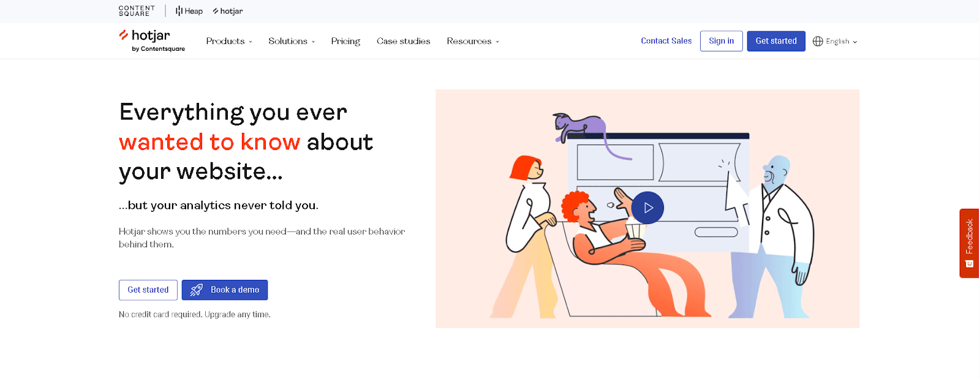Click the Book a demo button
The height and width of the screenshot is (379, 980).
coord(225,290)
